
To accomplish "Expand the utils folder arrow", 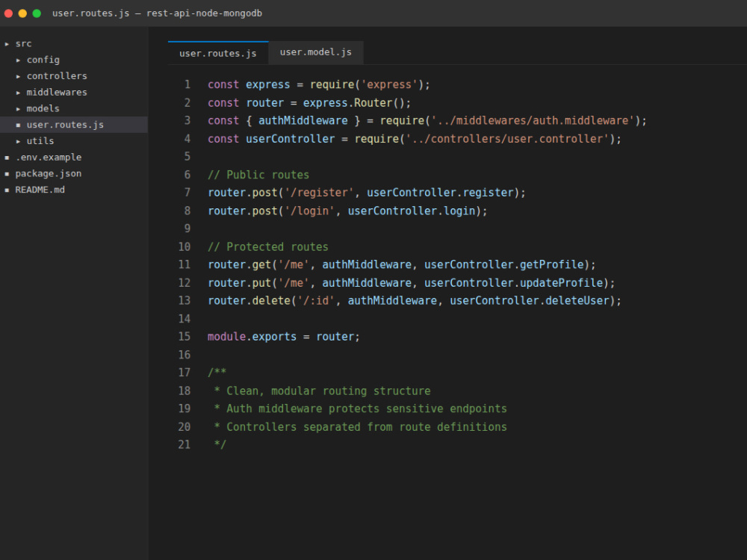I will (x=18, y=141).
